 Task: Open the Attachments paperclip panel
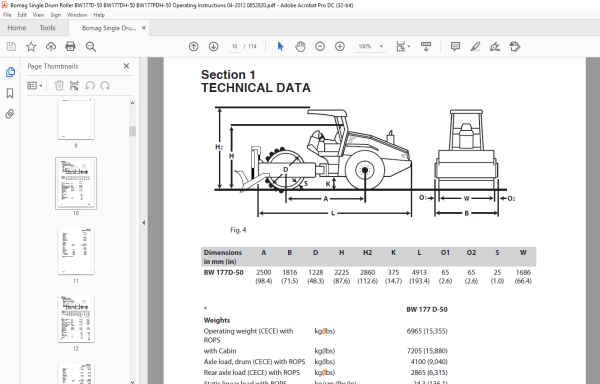pos(10,114)
